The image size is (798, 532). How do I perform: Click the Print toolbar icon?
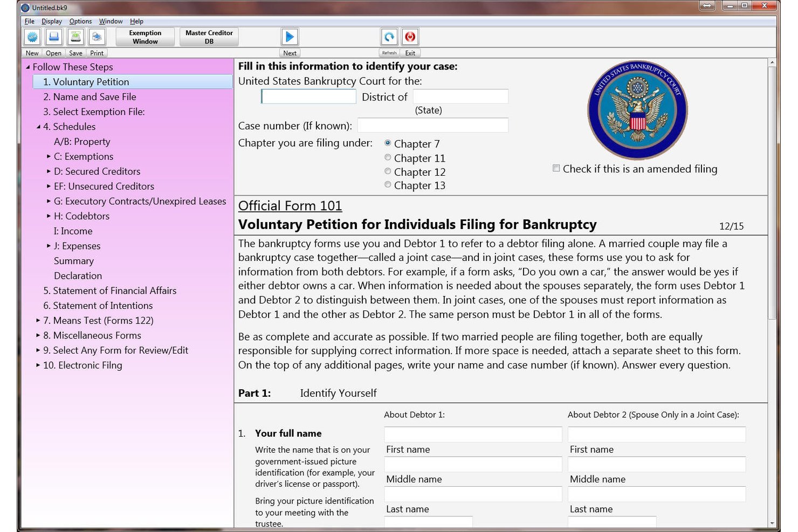(97, 37)
